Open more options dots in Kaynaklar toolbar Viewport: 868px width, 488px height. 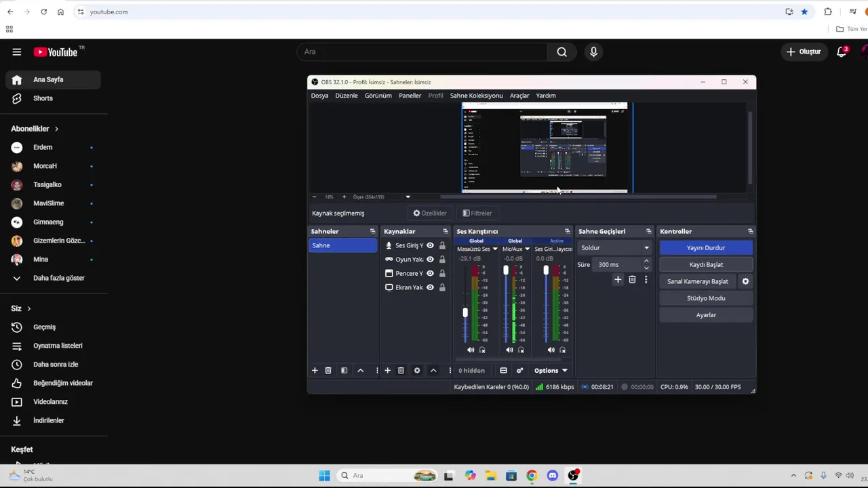coord(450,370)
